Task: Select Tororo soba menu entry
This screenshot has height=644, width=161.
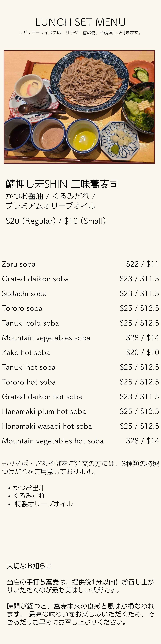Action: pyautogui.click(x=80, y=308)
